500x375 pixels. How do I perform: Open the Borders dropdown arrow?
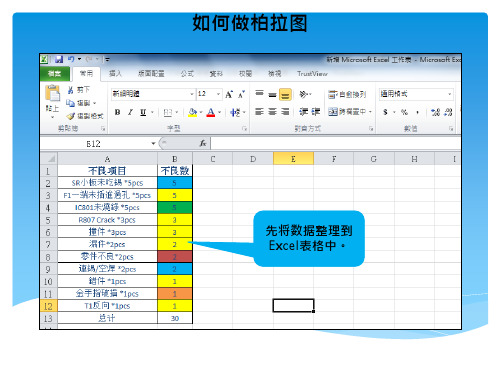[177, 112]
